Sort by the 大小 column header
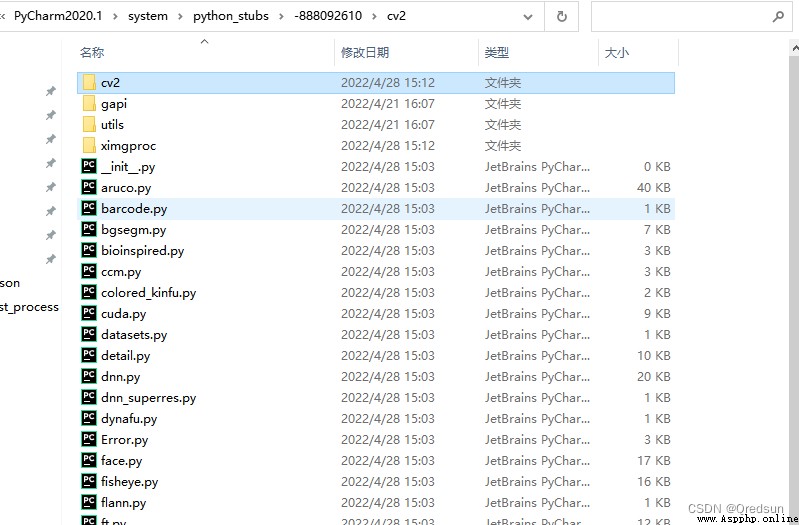 click(616, 52)
